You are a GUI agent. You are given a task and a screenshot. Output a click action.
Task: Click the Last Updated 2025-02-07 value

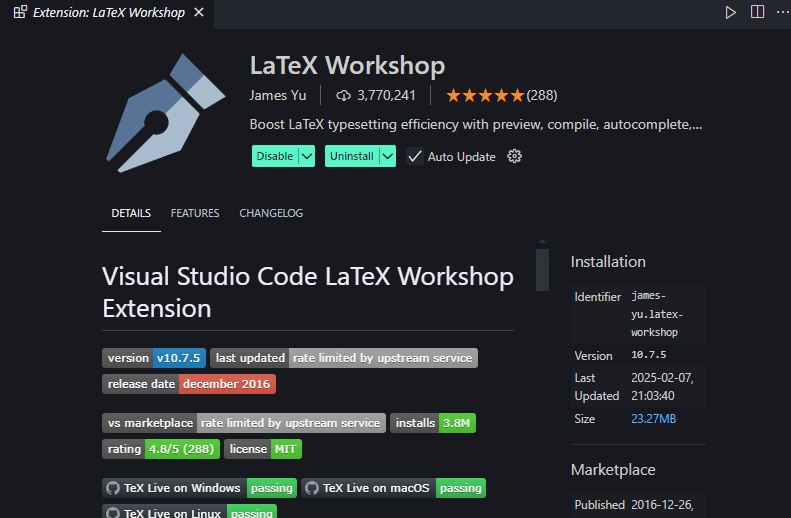pyautogui.click(x=662, y=387)
